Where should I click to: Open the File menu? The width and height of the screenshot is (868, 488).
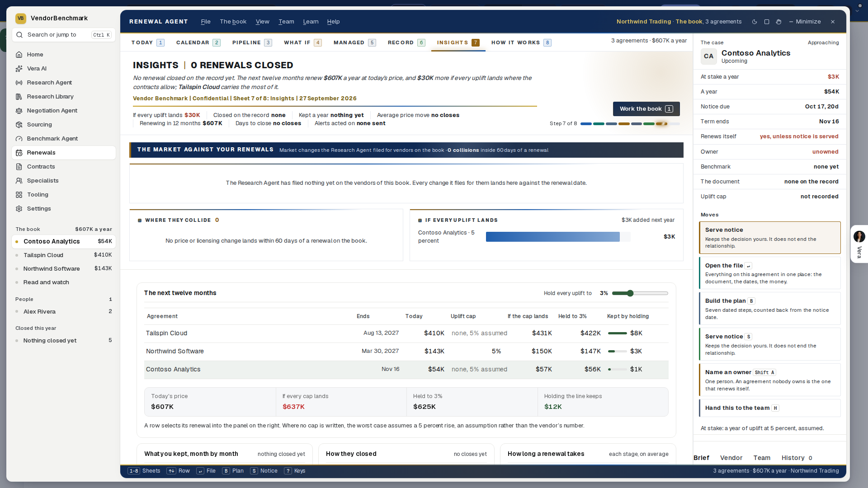pos(206,22)
